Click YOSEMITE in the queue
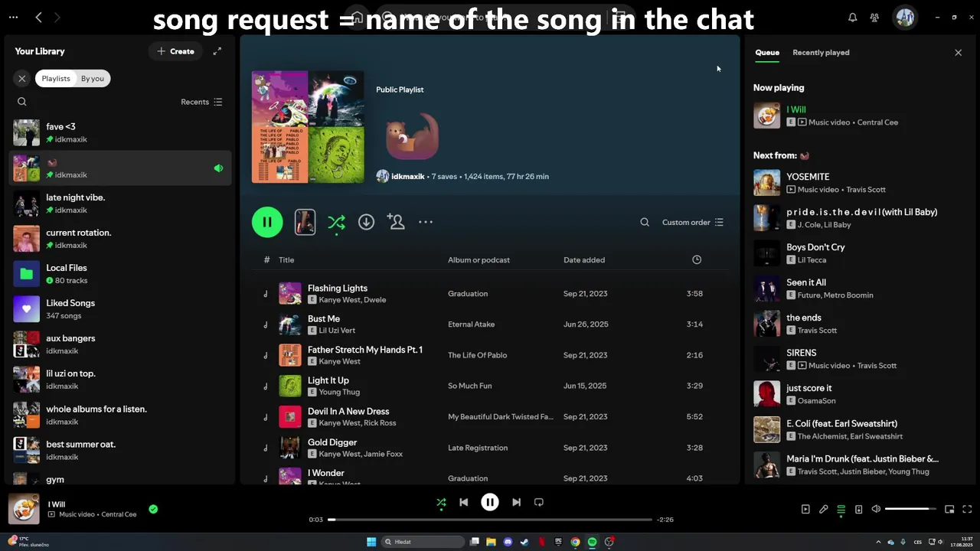The width and height of the screenshot is (980, 551). pyautogui.click(x=808, y=177)
